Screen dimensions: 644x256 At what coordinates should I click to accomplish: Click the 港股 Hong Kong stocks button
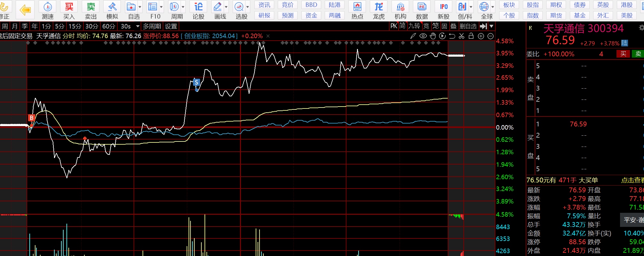627,5
